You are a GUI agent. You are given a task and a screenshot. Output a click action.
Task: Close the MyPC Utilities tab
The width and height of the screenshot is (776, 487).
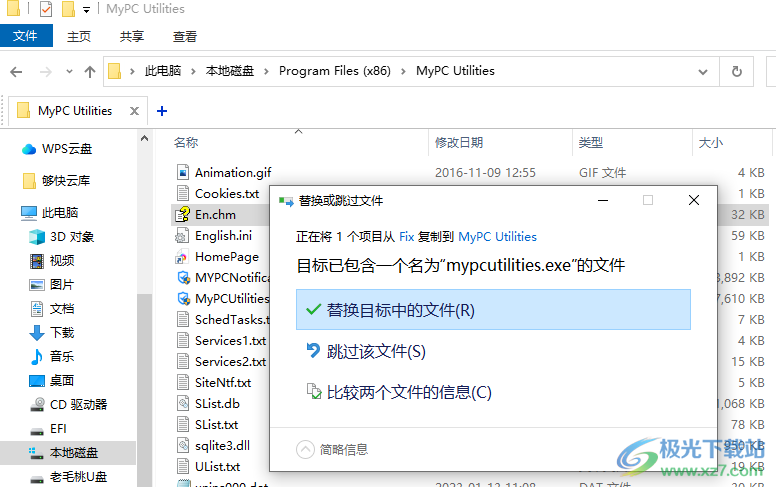coord(134,111)
